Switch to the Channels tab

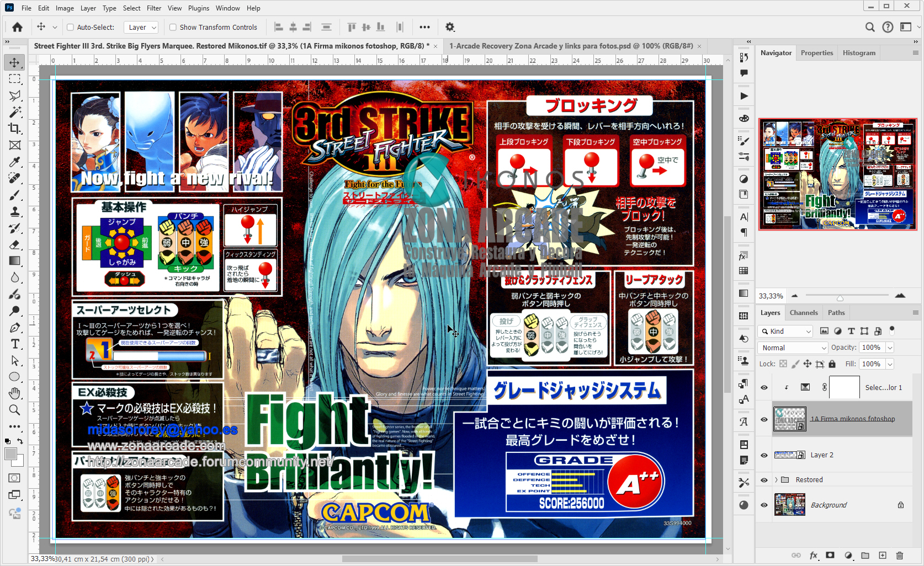point(804,313)
